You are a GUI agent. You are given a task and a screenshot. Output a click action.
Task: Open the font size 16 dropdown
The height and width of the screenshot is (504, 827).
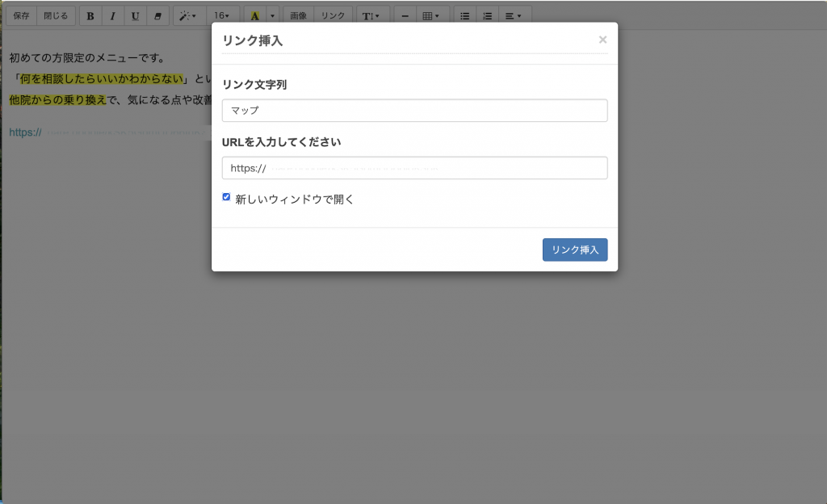point(221,15)
